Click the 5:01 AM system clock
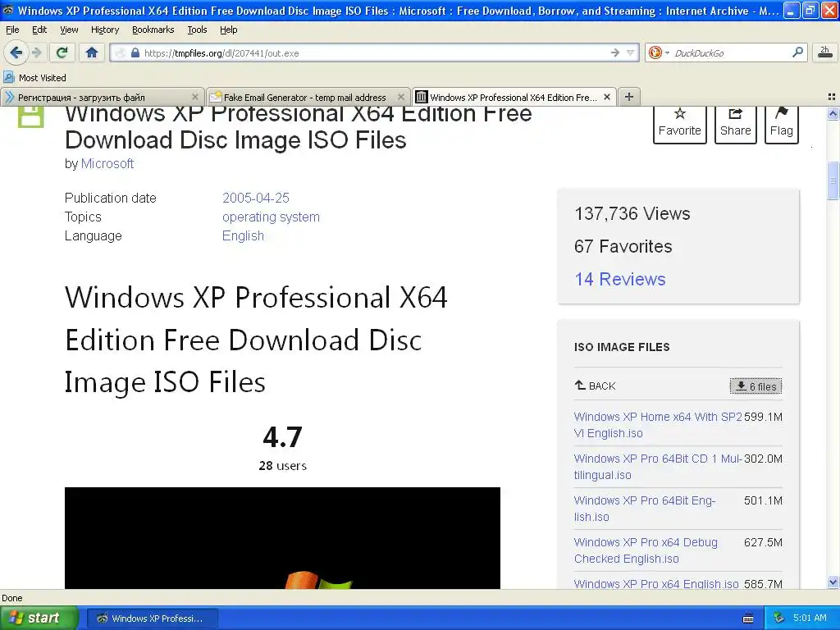 pos(810,618)
